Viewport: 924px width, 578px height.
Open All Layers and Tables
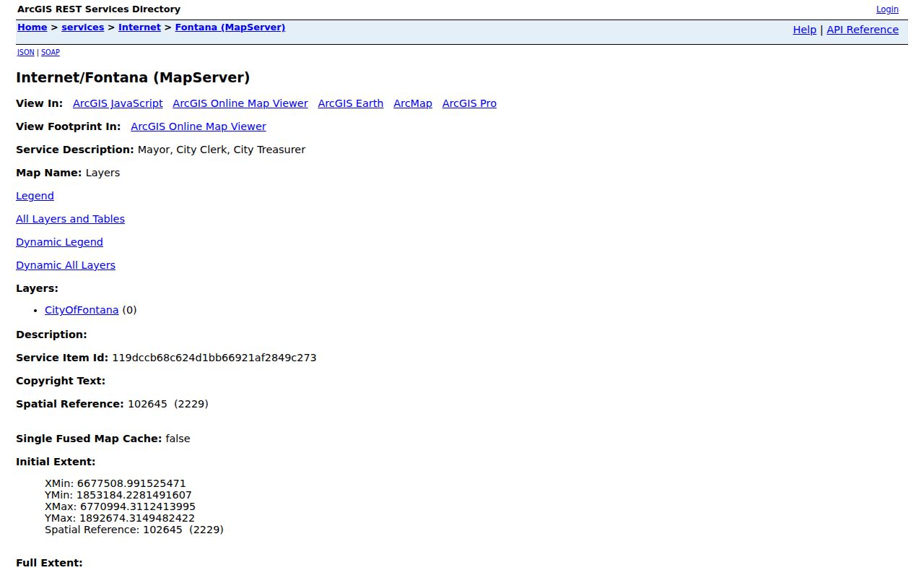point(70,219)
